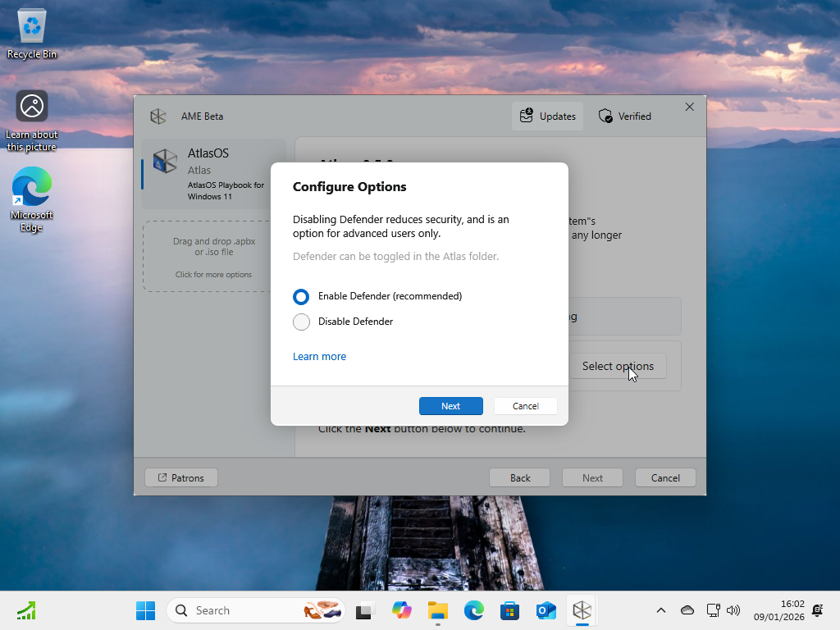The height and width of the screenshot is (630, 840).
Task: Open Learn about this picture icon
Action: (32, 121)
